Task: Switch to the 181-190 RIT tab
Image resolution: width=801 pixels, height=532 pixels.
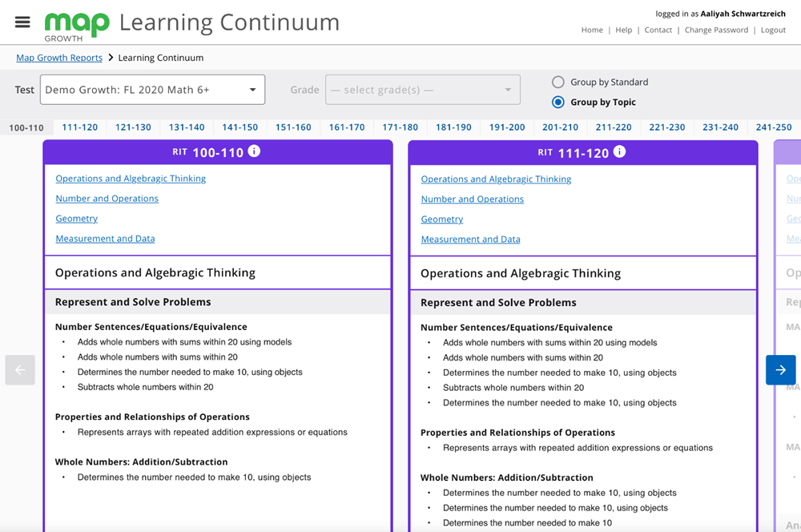Action: (453, 127)
